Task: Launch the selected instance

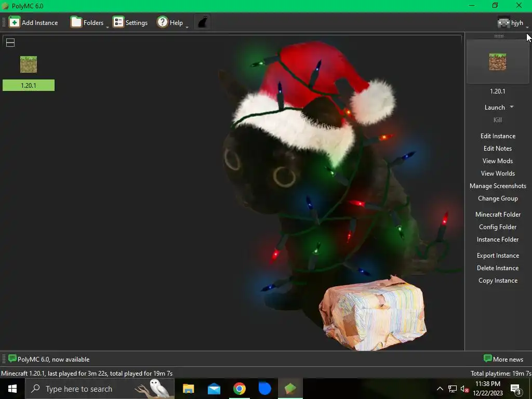Action: [495, 107]
